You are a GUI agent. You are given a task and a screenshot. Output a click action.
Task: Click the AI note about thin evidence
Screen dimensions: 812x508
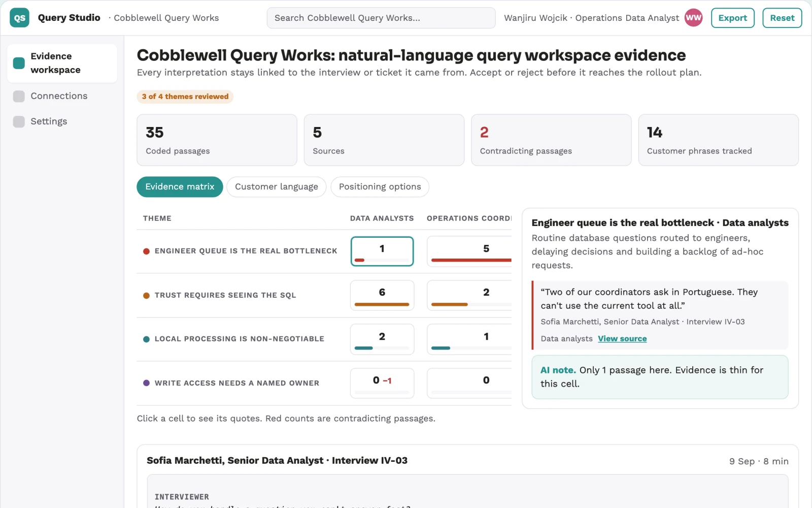pyautogui.click(x=660, y=377)
